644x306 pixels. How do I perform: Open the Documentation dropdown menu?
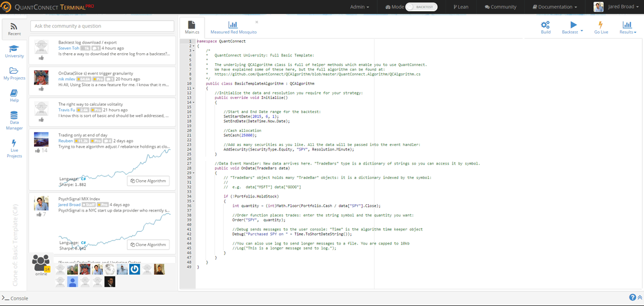coord(555,7)
